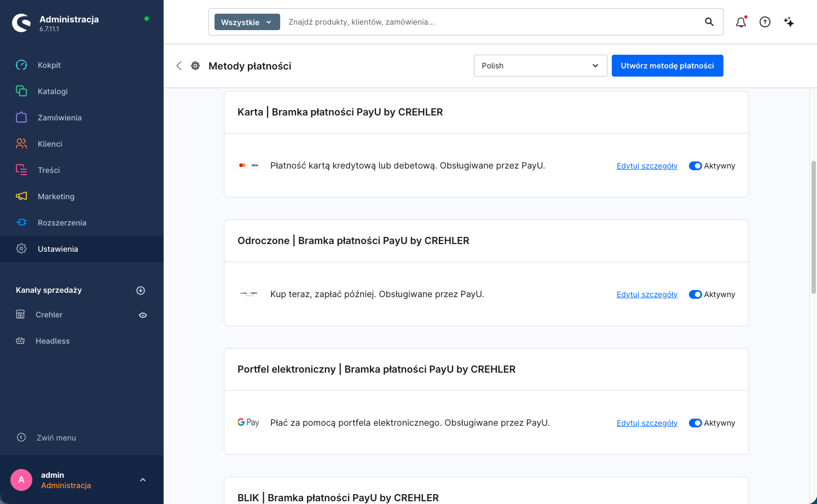The height and width of the screenshot is (504, 817).
Task: Click Płatność kartą kredytową description text
Action: tap(408, 166)
